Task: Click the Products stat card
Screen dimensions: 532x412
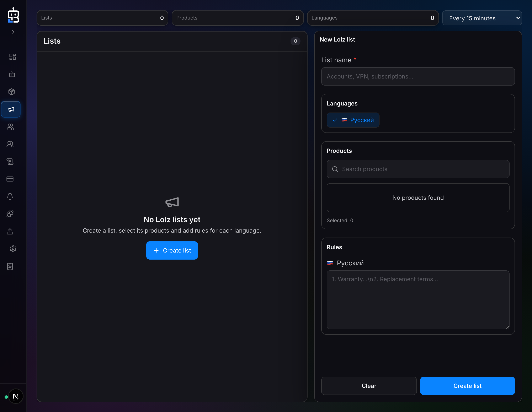Action: (238, 18)
